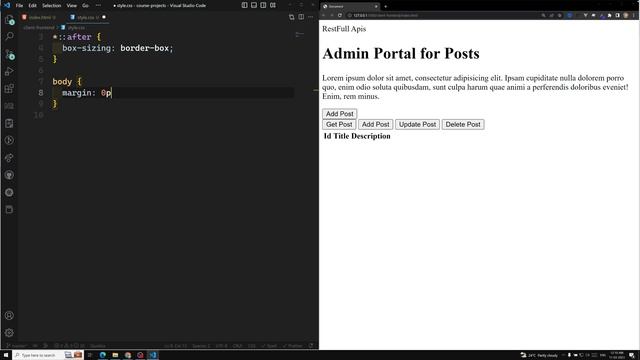
Task: Open the Accounts icon in activity bar
Action: pyautogui.click(x=9, y=316)
